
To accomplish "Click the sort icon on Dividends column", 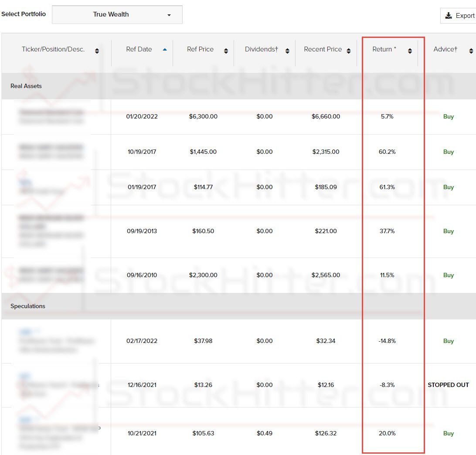I will (x=287, y=51).
